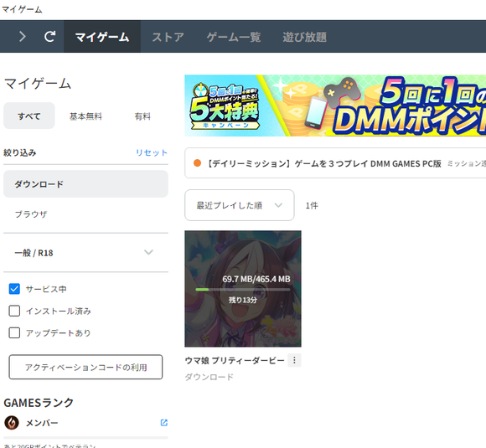Click the リセット link
The image size is (486, 448).
[x=152, y=152]
